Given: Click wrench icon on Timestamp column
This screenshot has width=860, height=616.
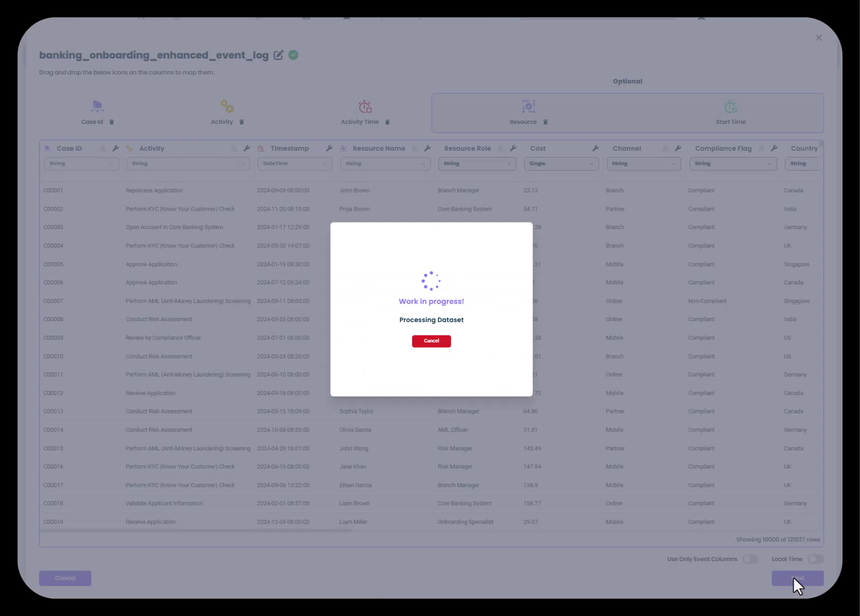Looking at the screenshot, I should (x=329, y=148).
